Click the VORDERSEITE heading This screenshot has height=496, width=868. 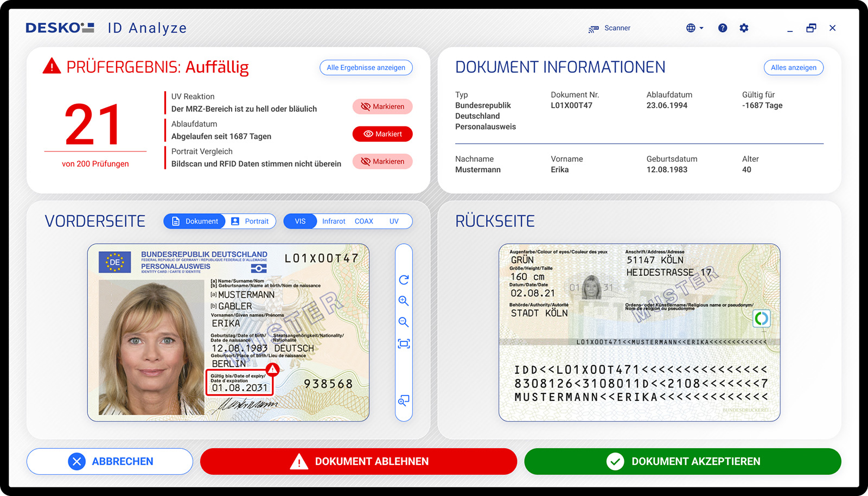click(x=95, y=221)
